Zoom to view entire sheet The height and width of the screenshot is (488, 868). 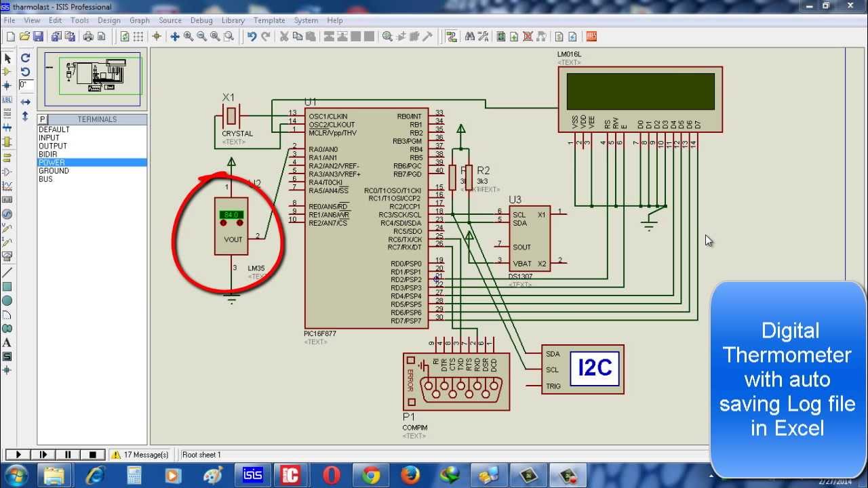[216, 37]
